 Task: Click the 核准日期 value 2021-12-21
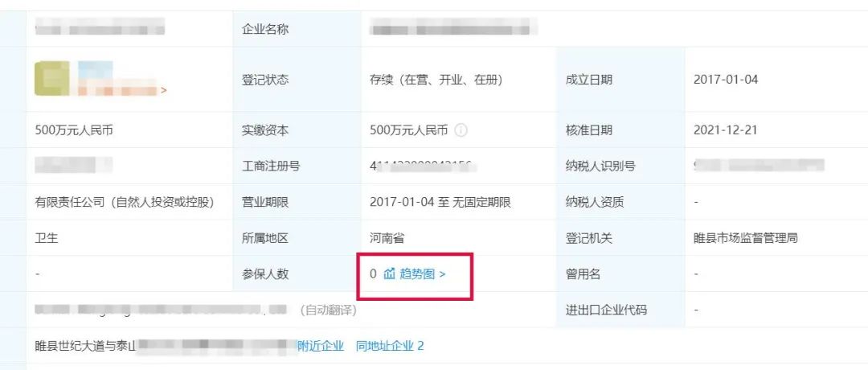pos(725,130)
